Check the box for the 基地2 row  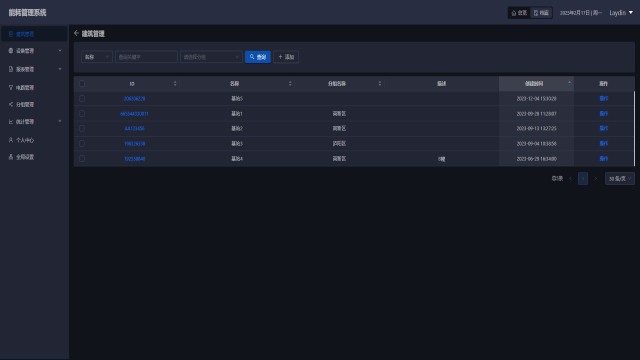click(x=82, y=128)
